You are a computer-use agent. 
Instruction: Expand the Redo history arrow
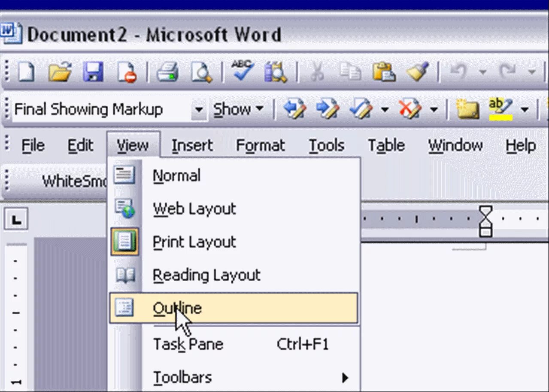point(531,72)
